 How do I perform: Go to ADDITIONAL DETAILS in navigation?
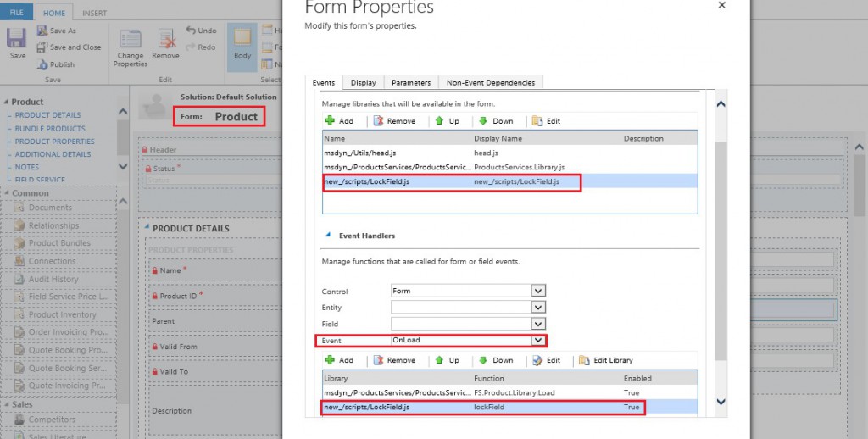tap(53, 154)
